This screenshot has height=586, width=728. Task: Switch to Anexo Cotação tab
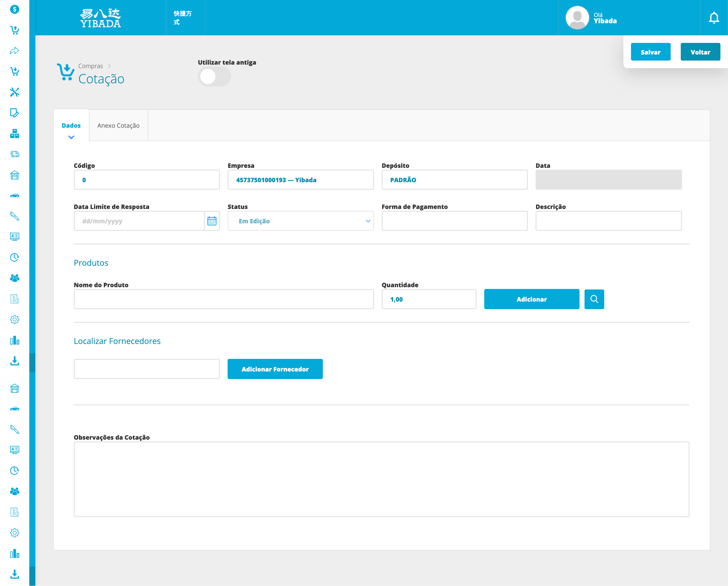(x=118, y=126)
